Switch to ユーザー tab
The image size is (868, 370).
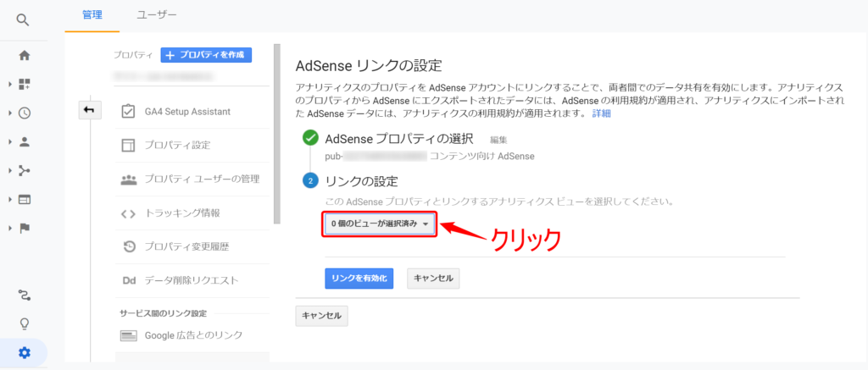point(157,15)
